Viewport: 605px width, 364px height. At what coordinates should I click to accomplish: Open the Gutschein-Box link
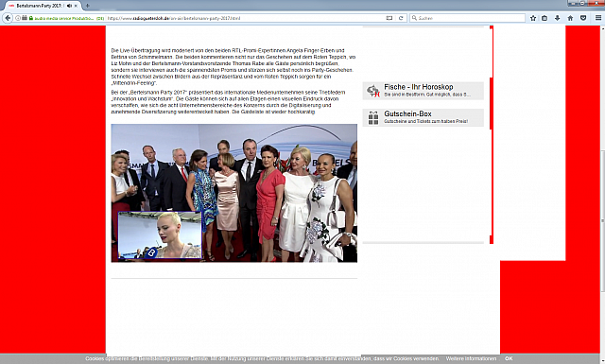[423, 117]
